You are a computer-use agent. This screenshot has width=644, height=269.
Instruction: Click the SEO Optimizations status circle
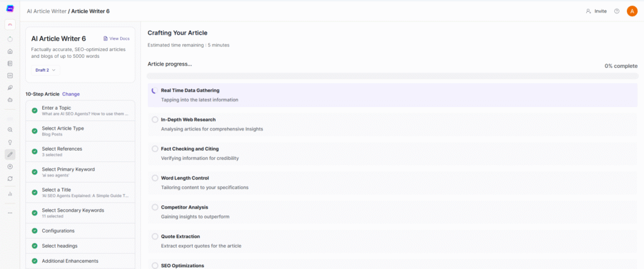[x=155, y=266]
